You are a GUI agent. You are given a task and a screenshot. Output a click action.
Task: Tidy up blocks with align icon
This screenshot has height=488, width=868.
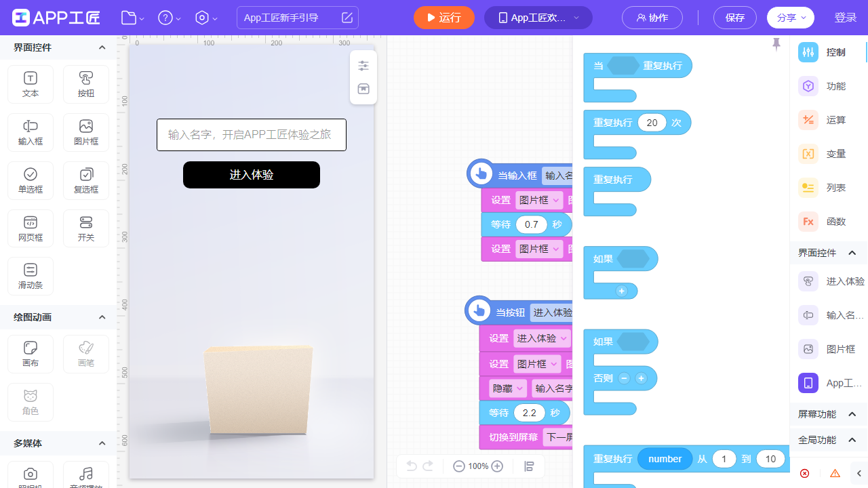coord(530,466)
